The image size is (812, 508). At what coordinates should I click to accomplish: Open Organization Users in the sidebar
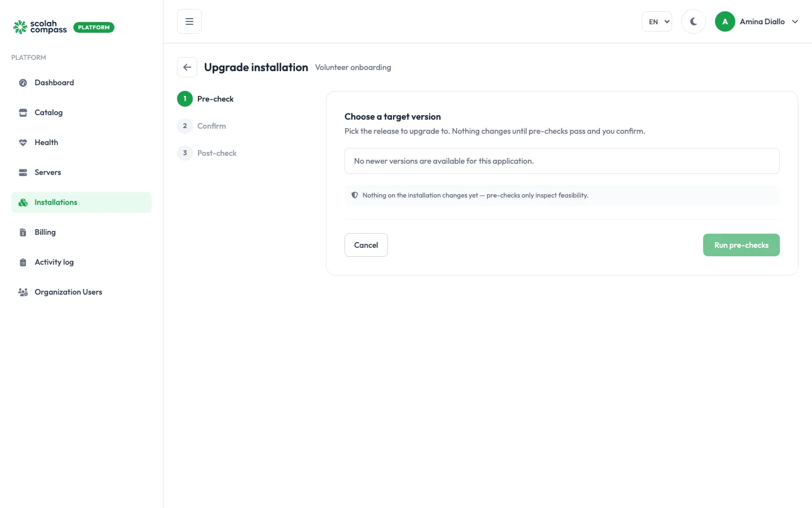(81, 292)
